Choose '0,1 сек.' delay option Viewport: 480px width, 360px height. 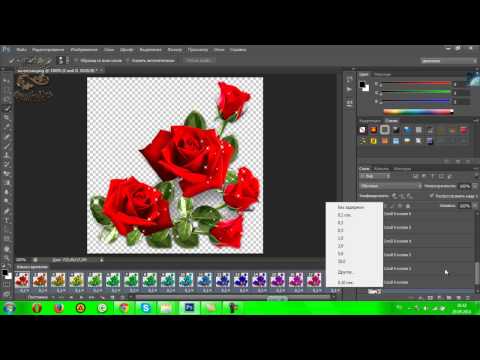point(345,215)
